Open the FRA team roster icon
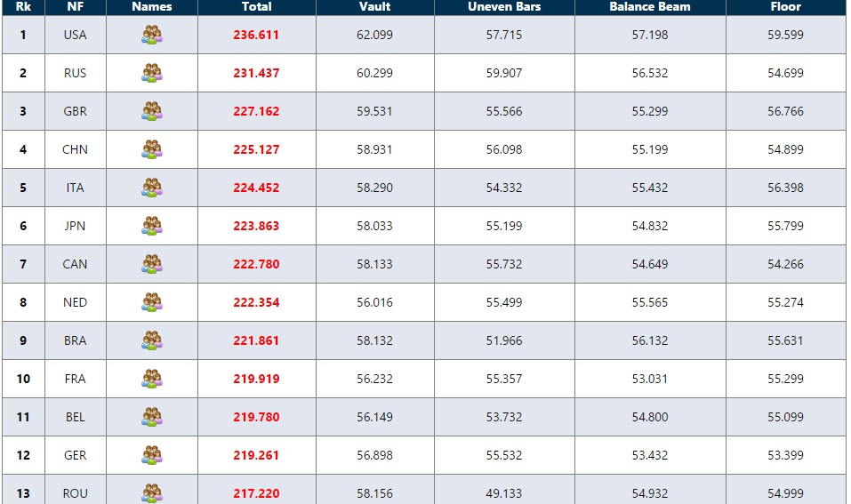 click(x=152, y=379)
